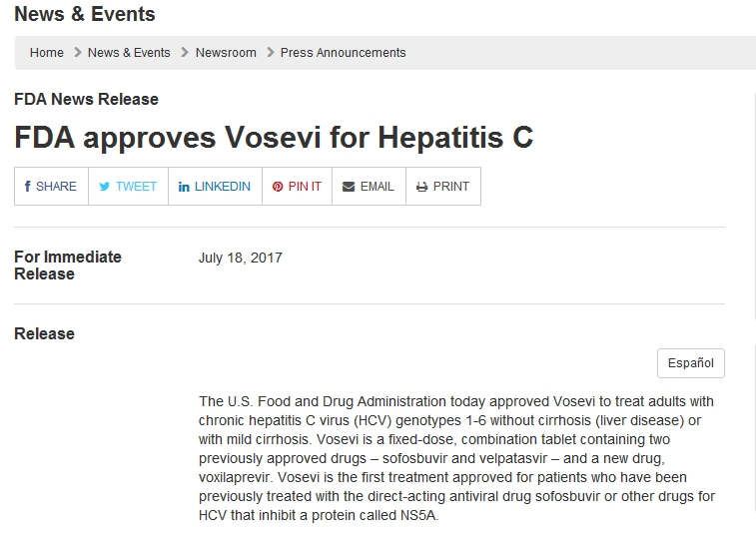This screenshot has height=534, width=756.
Task: Click the LinkedIn logo icon
Action: [185, 187]
